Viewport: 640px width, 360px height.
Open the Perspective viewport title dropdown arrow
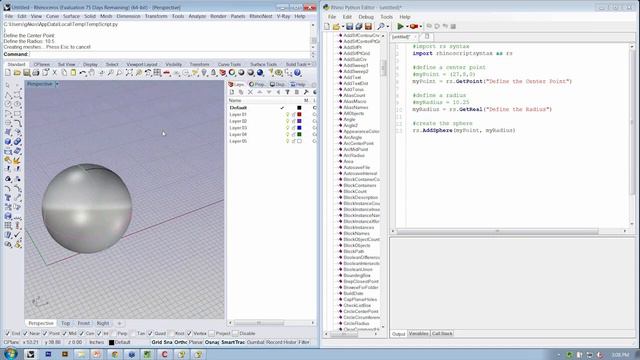(x=57, y=84)
